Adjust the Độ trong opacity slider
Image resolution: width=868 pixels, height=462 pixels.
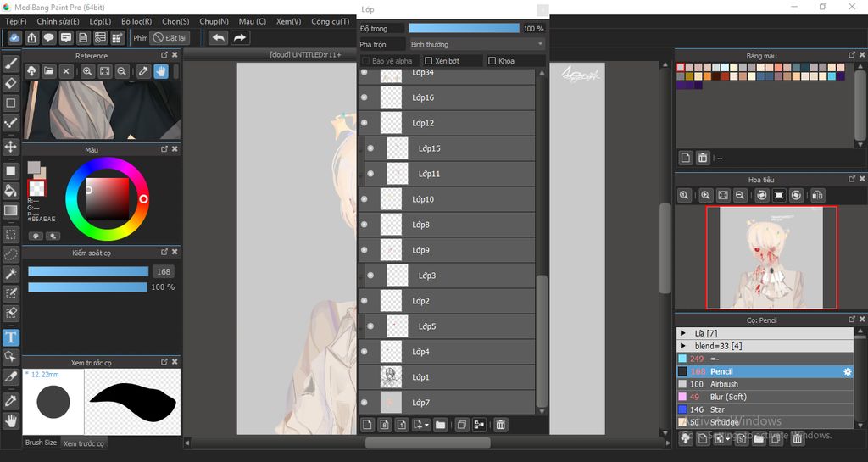coord(464,28)
